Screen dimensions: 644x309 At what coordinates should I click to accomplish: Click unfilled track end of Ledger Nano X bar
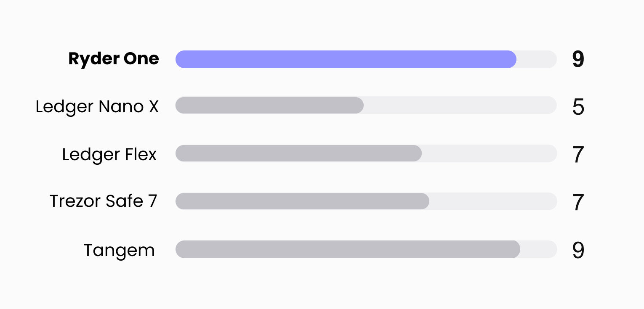(460, 105)
